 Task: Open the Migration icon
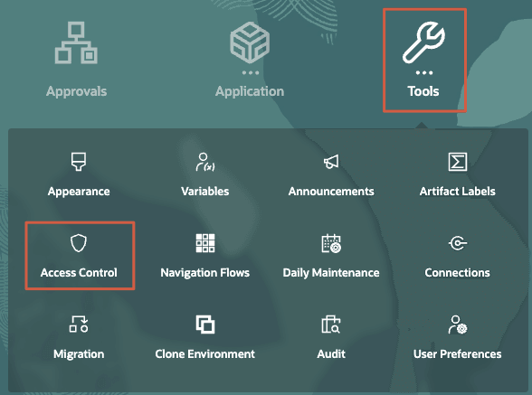coord(79,324)
